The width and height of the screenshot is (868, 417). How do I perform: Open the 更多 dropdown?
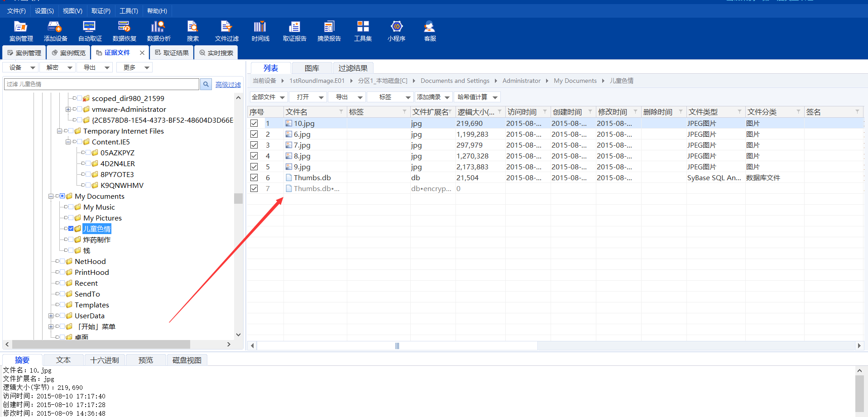(x=134, y=67)
